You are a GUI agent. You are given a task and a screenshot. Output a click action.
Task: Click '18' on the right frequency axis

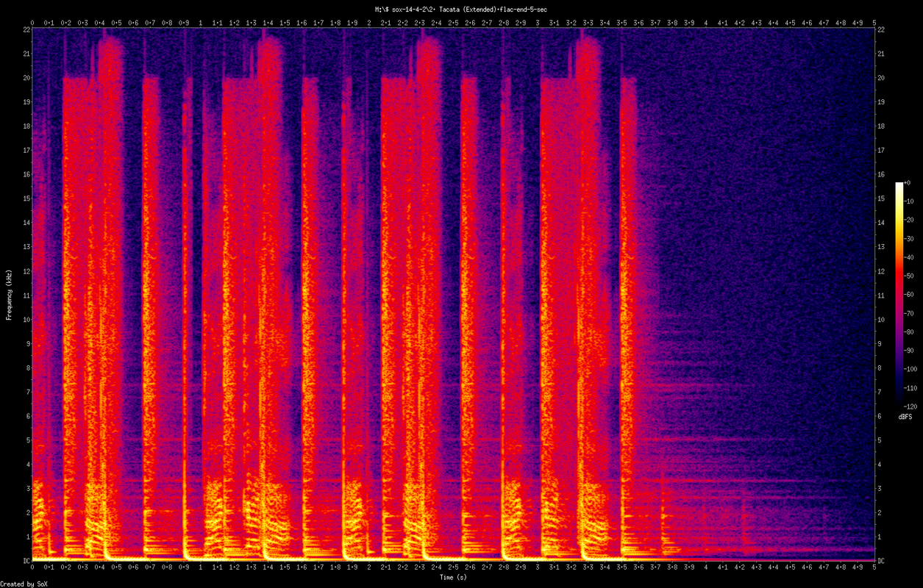(881, 126)
